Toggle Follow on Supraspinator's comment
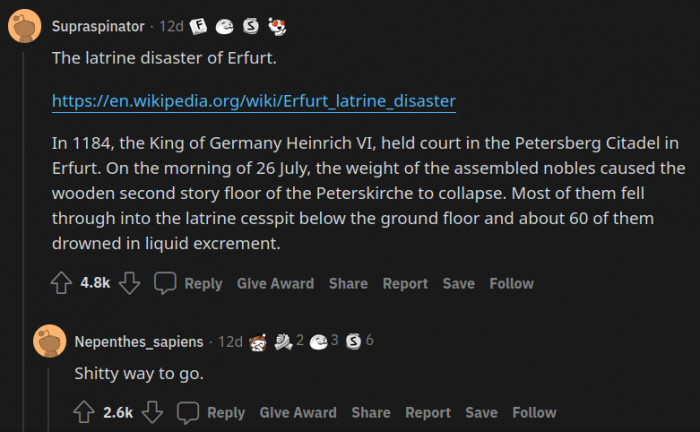Screen dimensions: 700x432 coord(511,283)
